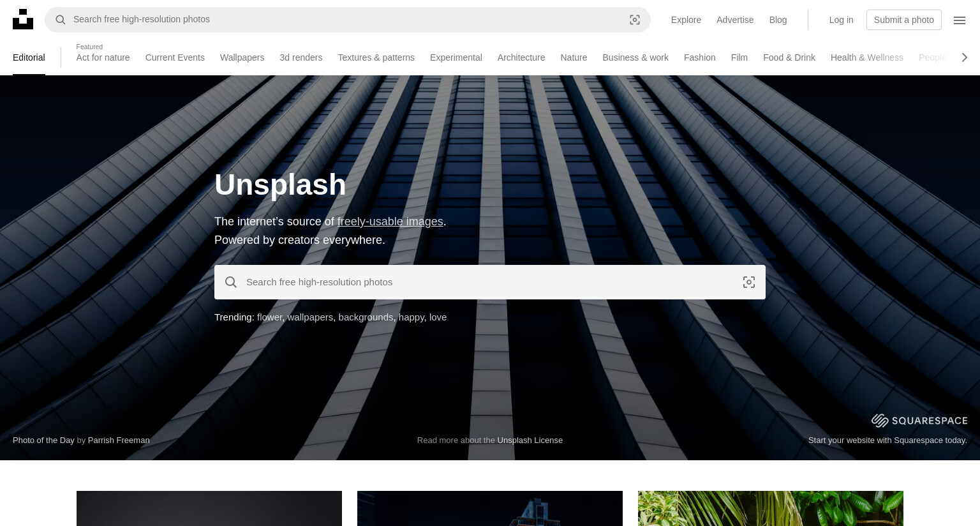Open visual search in top search bar
The height and width of the screenshot is (526, 980).
coord(635,20)
